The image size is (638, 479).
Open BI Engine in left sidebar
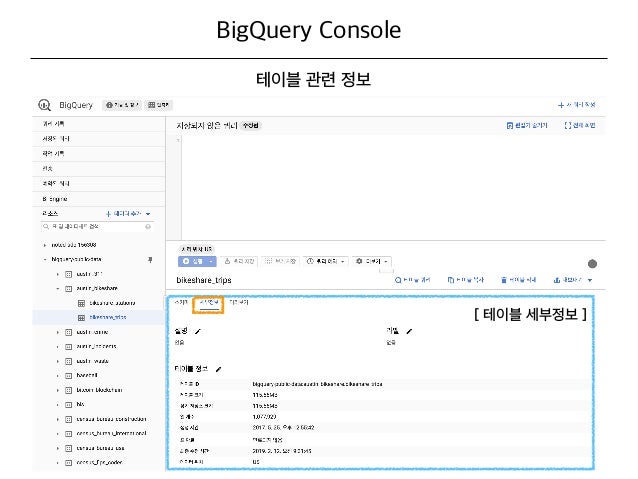coord(55,199)
